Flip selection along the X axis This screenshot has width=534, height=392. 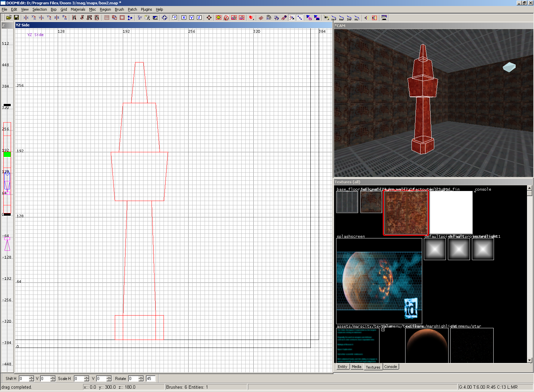pyautogui.click(x=26, y=18)
